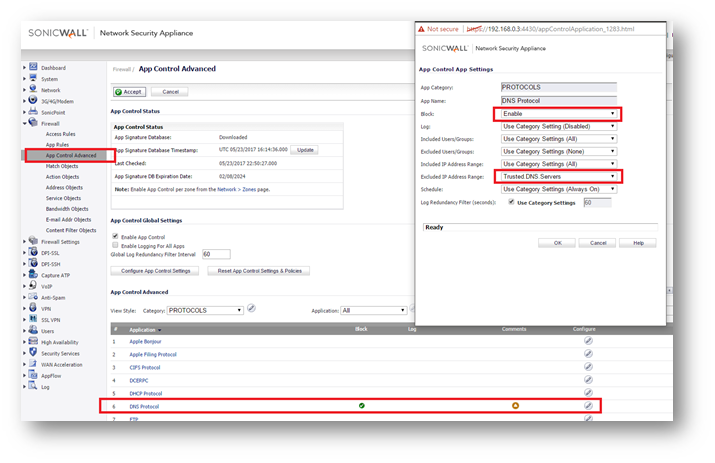
Task: Select App Control Advanced menu item
Action: 71,156
